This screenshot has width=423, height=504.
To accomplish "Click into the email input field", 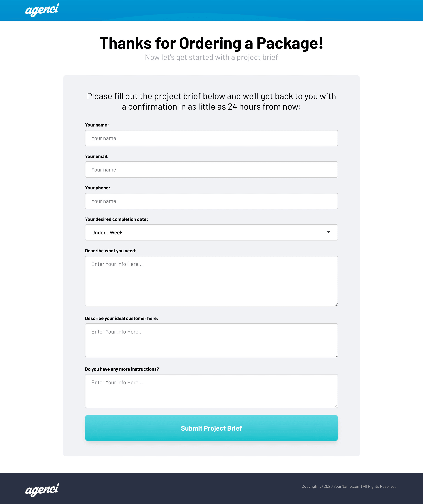I will click(x=211, y=170).
